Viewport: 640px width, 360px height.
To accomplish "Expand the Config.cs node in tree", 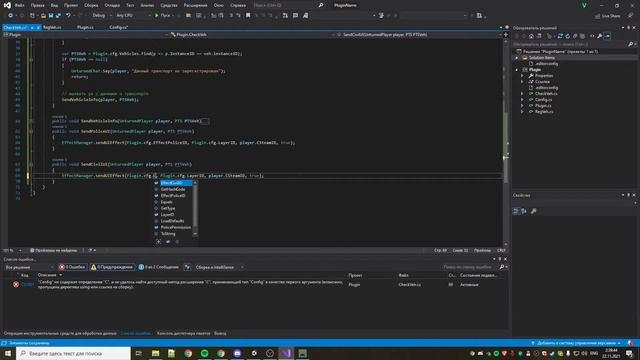I will [522, 100].
